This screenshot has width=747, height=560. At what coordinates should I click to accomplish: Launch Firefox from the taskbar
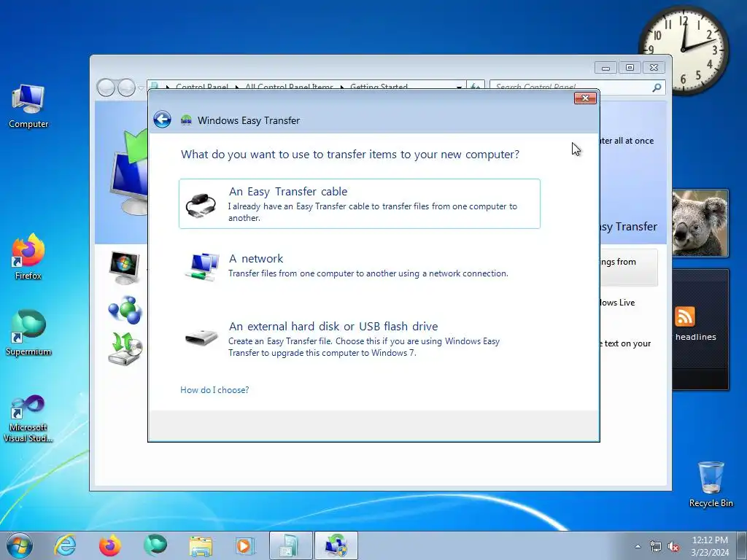110,545
